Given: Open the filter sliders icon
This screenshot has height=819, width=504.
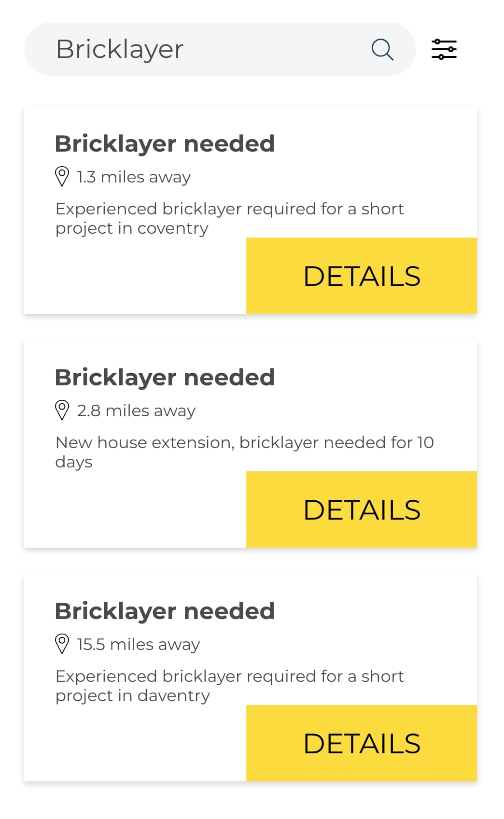Looking at the screenshot, I should [x=444, y=49].
